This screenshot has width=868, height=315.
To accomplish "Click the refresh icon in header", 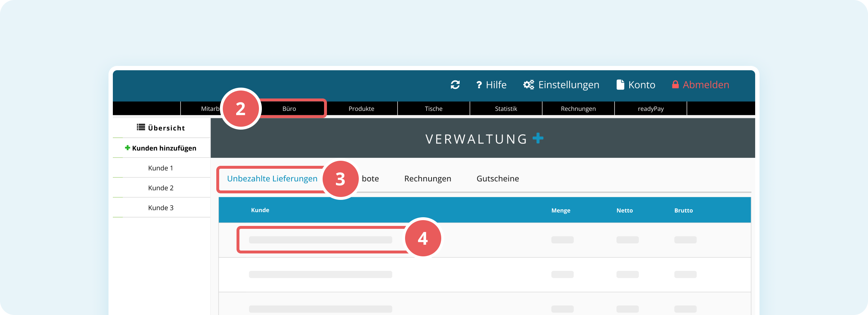I will pos(455,85).
